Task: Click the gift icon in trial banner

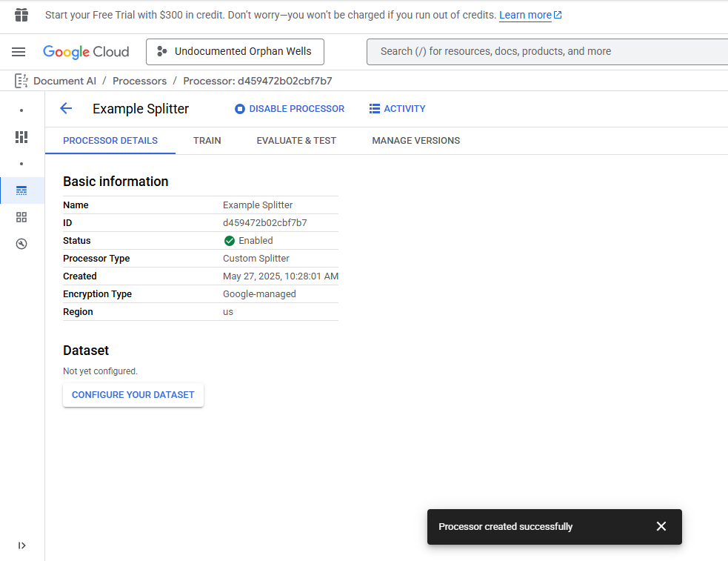Action: tap(21, 15)
